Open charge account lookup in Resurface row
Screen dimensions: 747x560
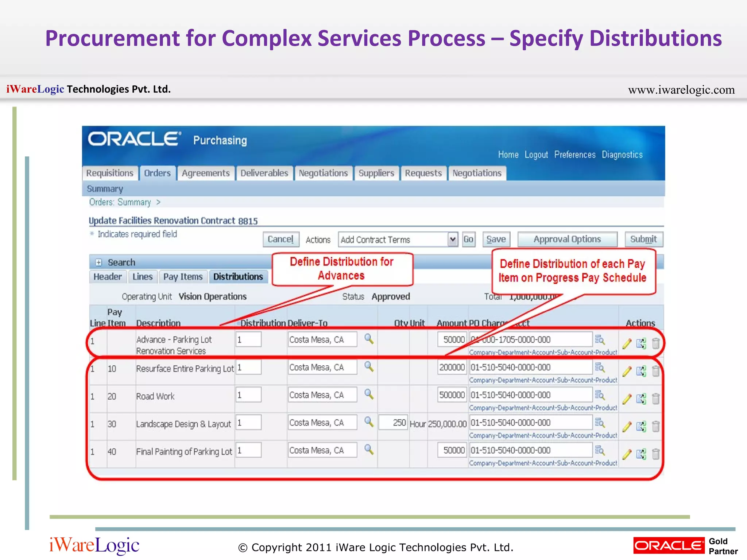(x=600, y=367)
